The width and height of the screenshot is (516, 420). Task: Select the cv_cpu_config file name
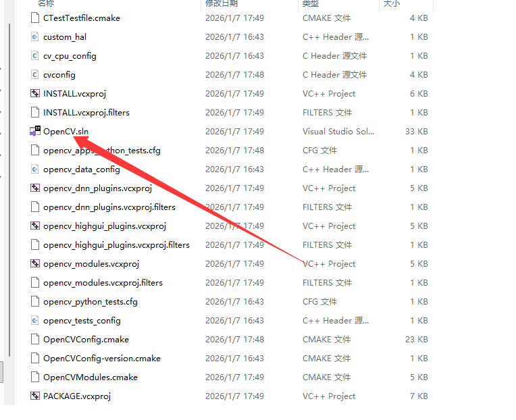tap(70, 56)
